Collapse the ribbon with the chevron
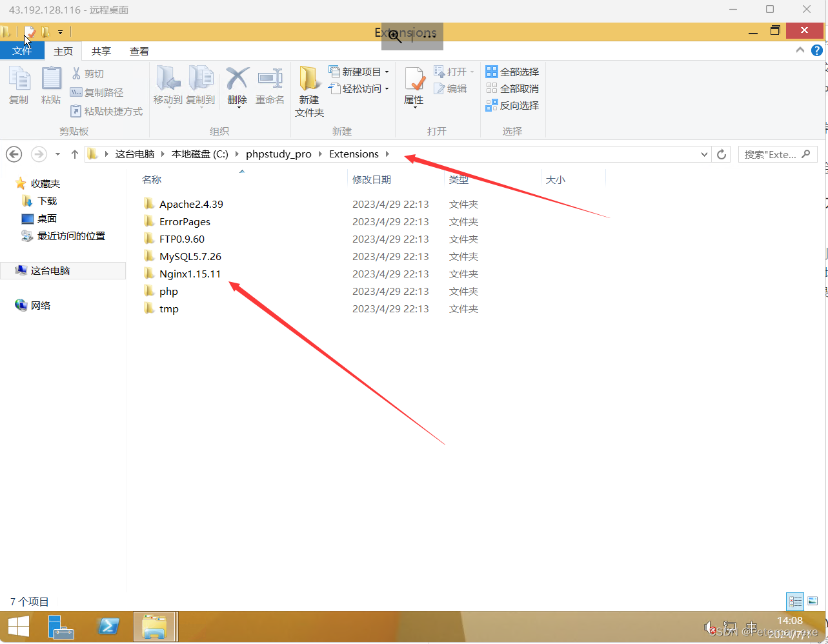 pyautogui.click(x=800, y=50)
